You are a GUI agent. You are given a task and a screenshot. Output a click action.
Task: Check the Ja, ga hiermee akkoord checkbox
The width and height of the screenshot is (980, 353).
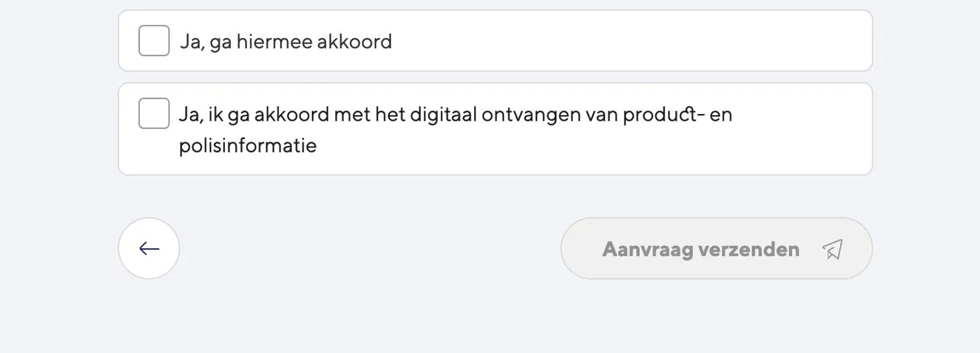pyautogui.click(x=153, y=40)
